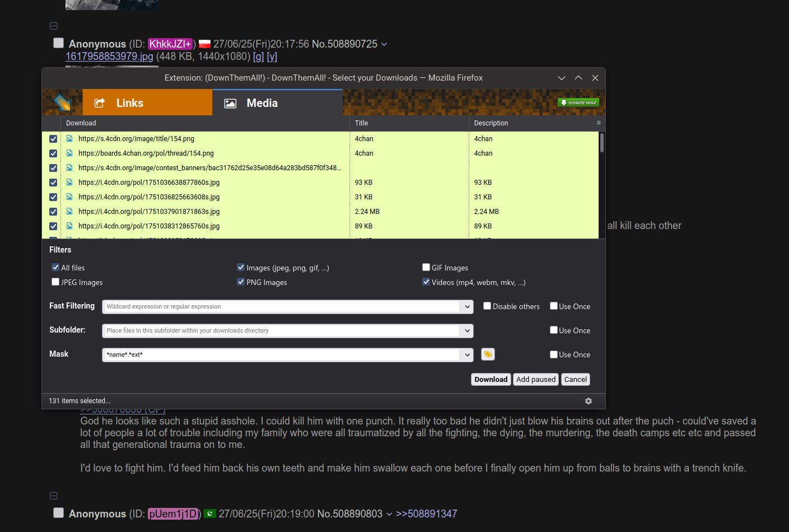This screenshot has width=789, height=532.
Task: Click the [y] image search link
Action: coord(272,57)
